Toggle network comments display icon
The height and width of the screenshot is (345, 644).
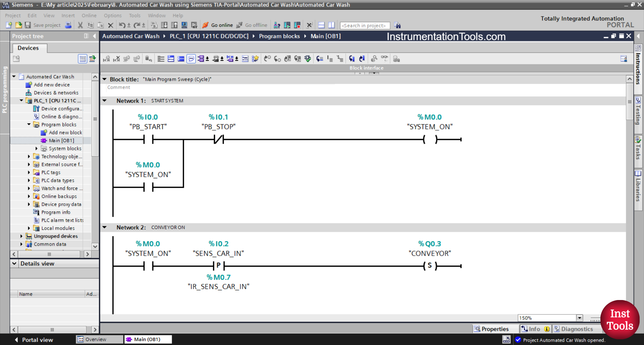(x=191, y=59)
